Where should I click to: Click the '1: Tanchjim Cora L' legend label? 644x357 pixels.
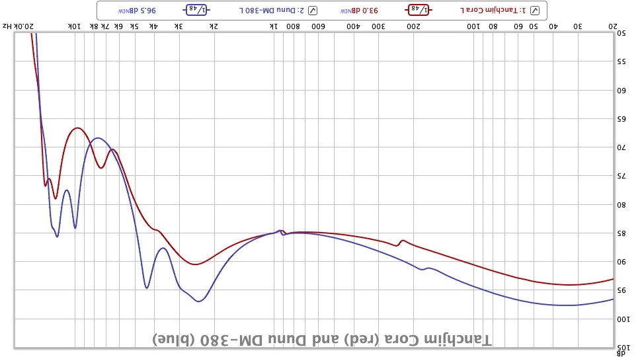(x=493, y=11)
